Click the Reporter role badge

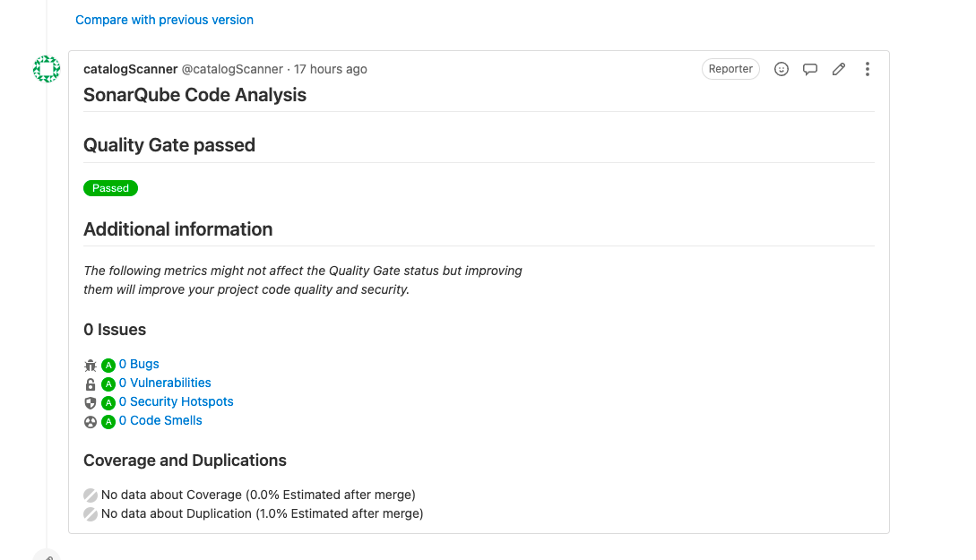click(x=730, y=69)
